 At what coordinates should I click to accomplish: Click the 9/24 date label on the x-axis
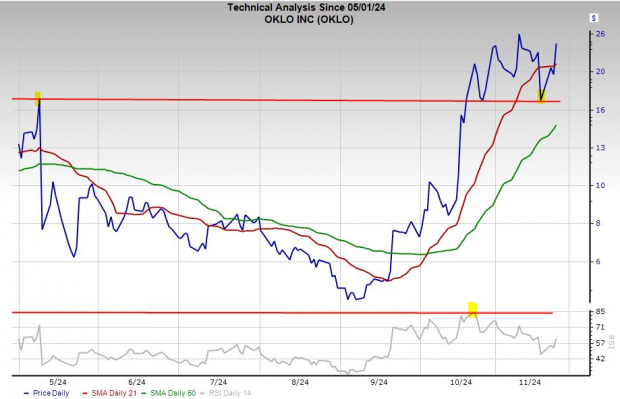(x=379, y=382)
